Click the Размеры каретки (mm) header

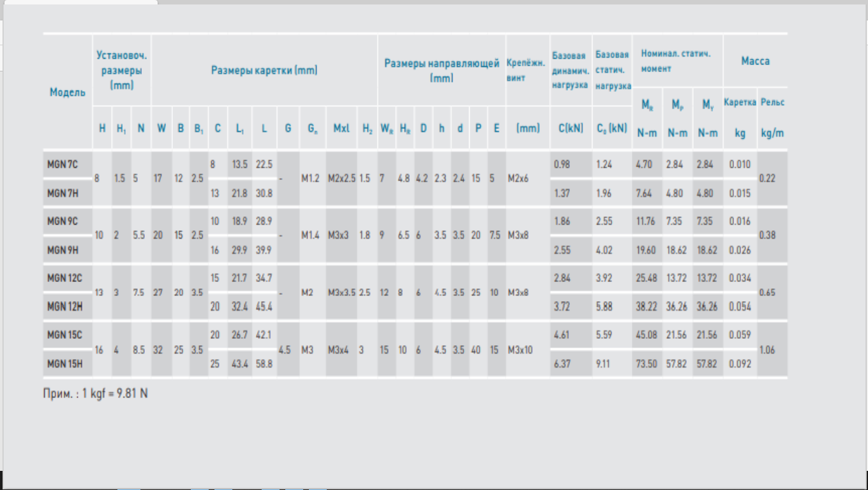pyautogui.click(x=264, y=70)
